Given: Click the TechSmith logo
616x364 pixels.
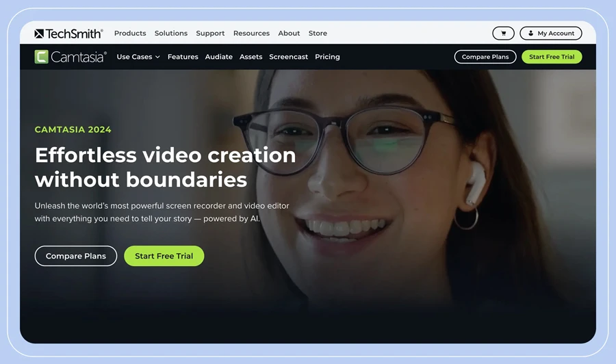Looking at the screenshot, I should click(x=68, y=34).
